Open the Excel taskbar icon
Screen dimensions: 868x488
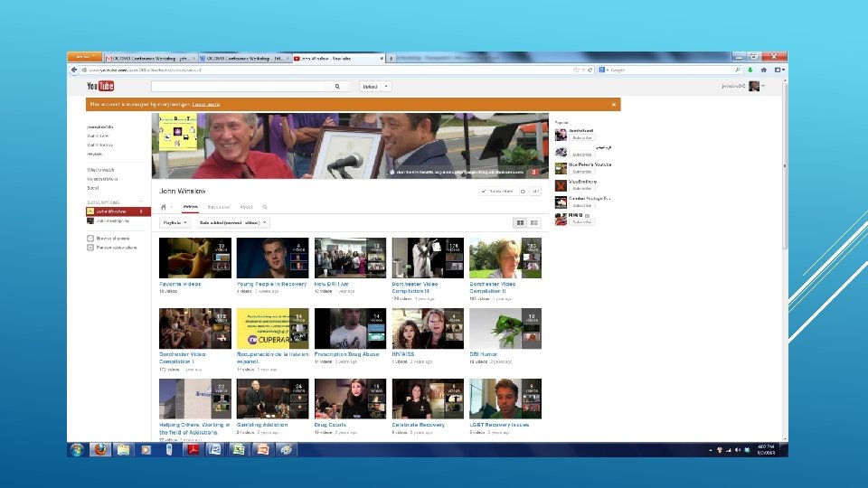coord(238,449)
